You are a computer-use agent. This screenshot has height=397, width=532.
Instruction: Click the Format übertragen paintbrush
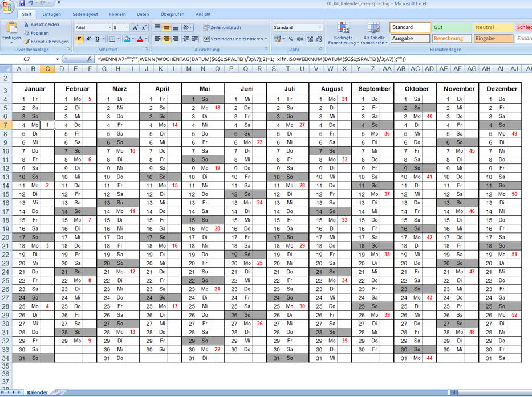coord(27,42)
